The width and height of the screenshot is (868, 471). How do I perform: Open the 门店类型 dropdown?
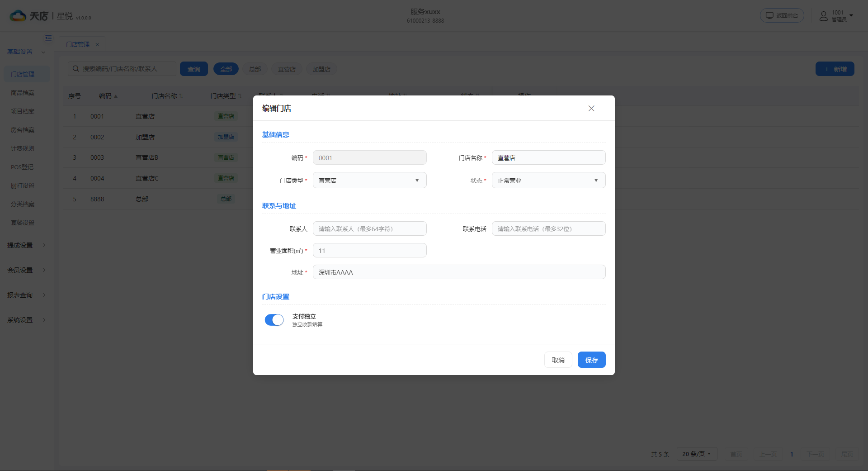[x=370, y=180]
